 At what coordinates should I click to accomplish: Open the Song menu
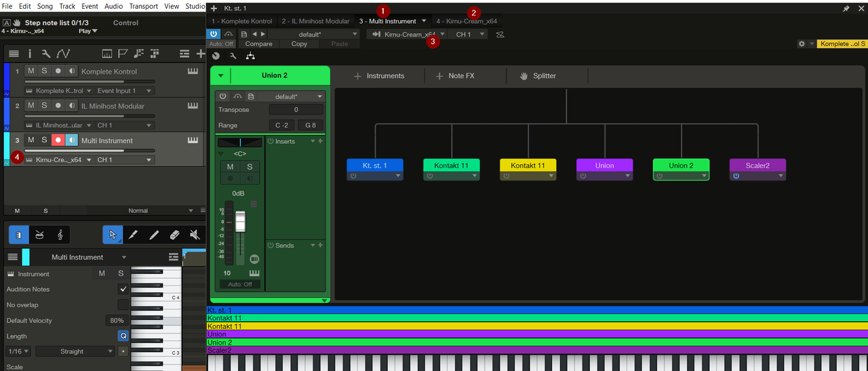[45, 6]
